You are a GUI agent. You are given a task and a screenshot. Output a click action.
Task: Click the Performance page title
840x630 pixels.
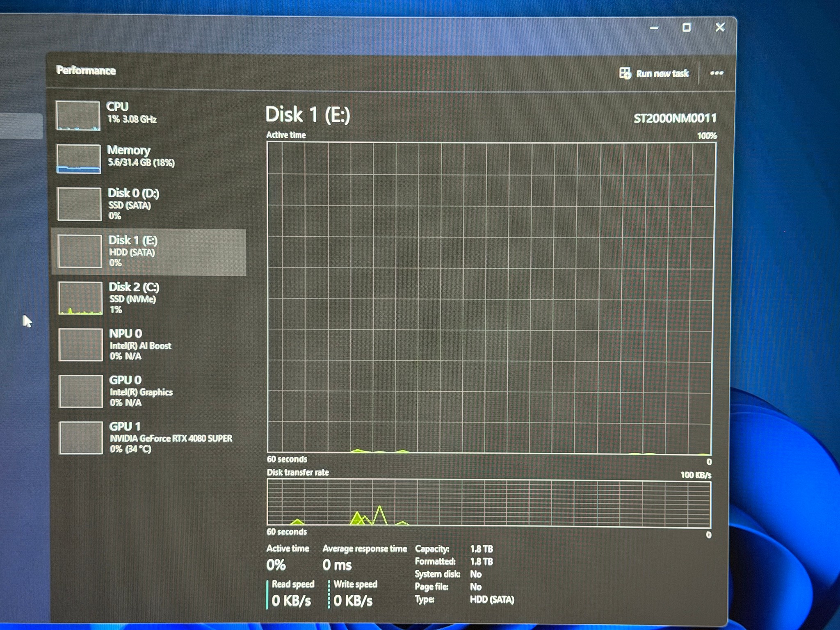point(86,71)
